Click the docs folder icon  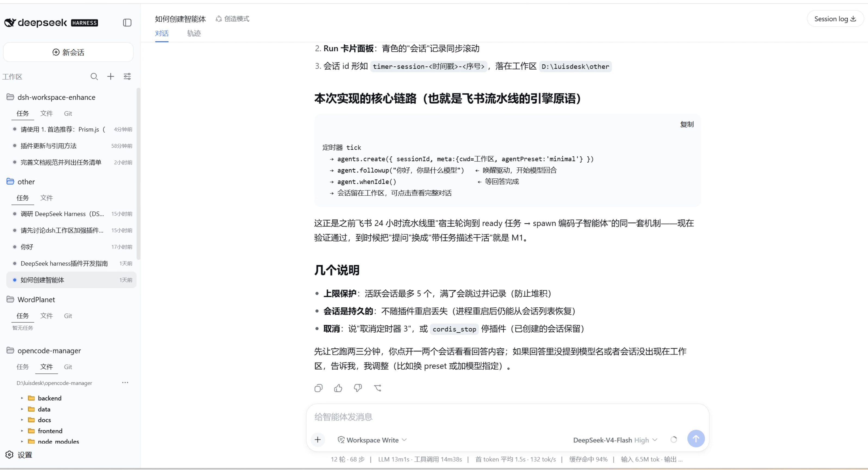pos(31,419)
